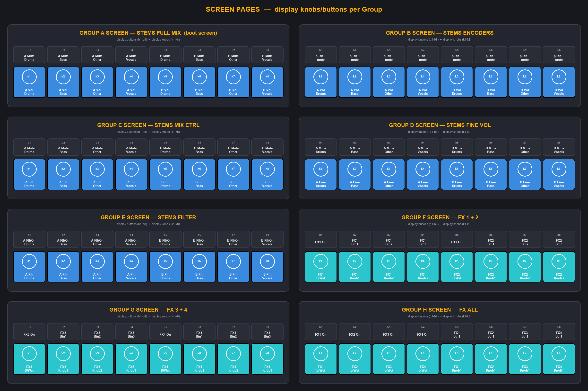Click k1 A Vol Drums knob in Group A

29,82
